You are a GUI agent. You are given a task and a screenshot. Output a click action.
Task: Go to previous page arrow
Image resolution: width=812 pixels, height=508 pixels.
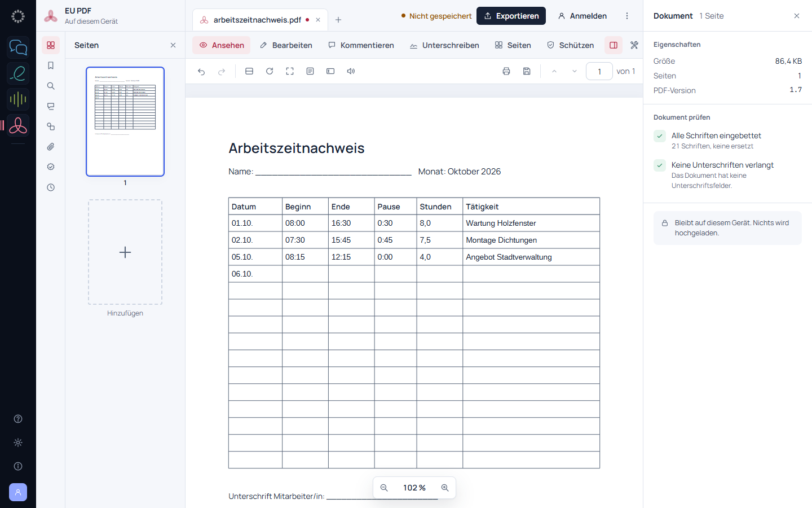tap(554, 71)
